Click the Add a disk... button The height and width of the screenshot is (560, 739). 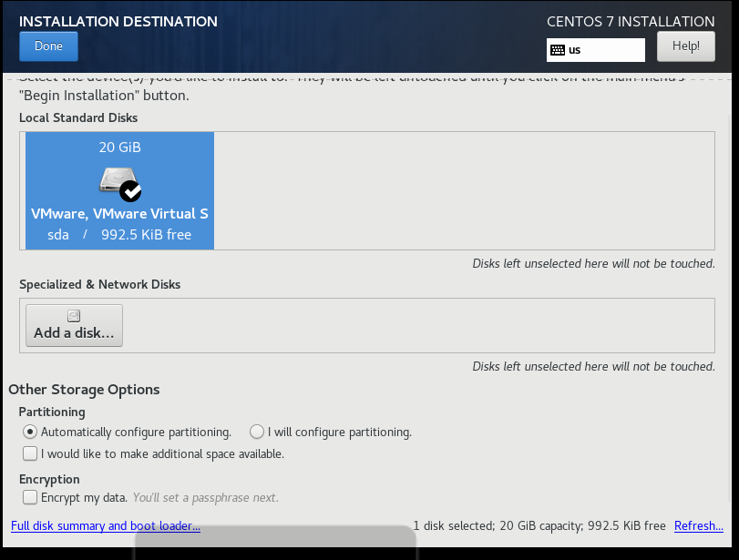[74, 325]
